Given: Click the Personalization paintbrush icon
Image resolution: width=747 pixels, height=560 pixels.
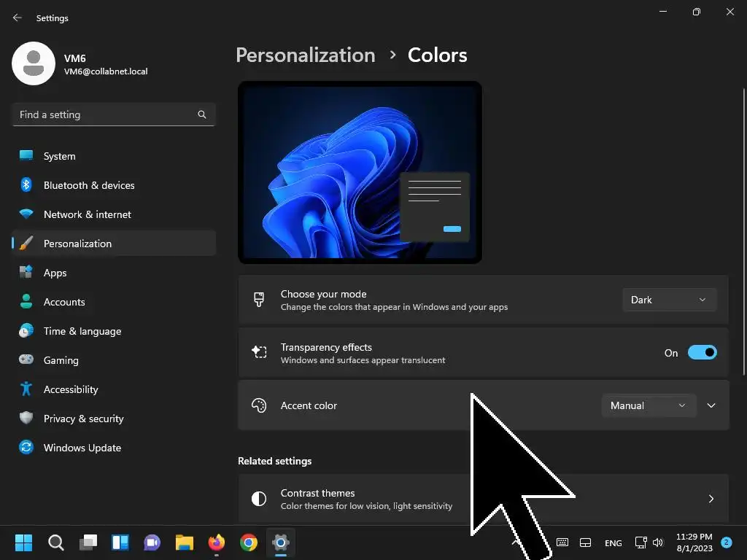Looking at the screenshot, I should coord(26,244).
